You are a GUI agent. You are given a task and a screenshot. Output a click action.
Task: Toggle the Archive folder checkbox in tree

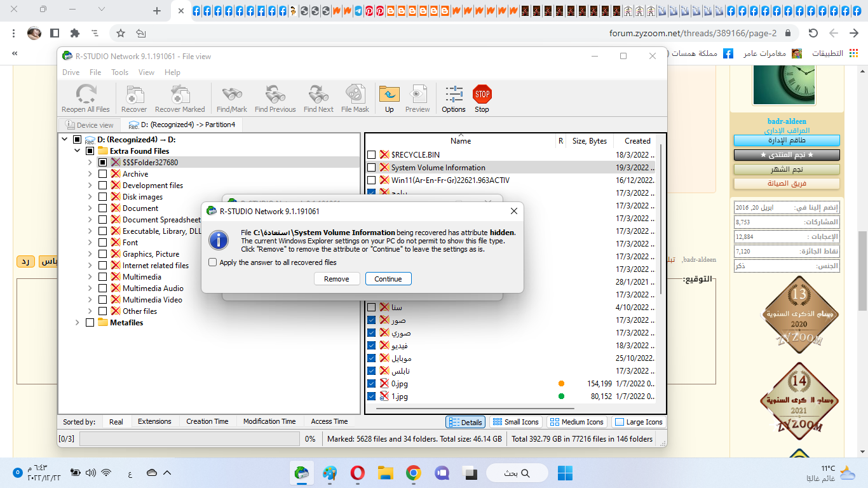coord(102,173)
